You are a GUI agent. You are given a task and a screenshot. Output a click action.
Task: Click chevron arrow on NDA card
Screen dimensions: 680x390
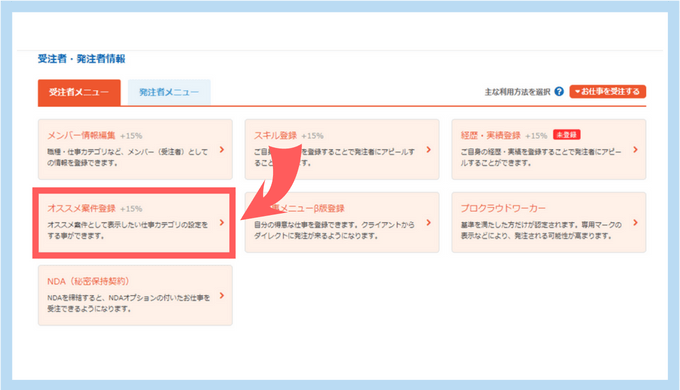tap(222, 295)
